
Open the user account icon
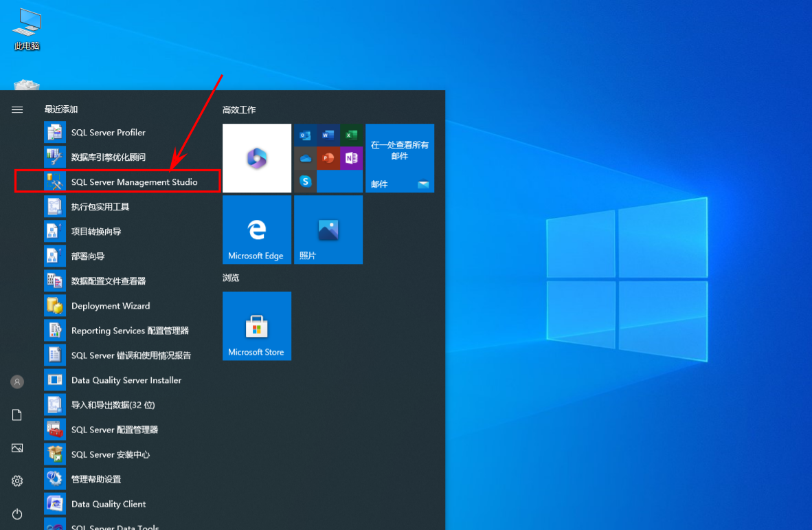click(17, 382)
